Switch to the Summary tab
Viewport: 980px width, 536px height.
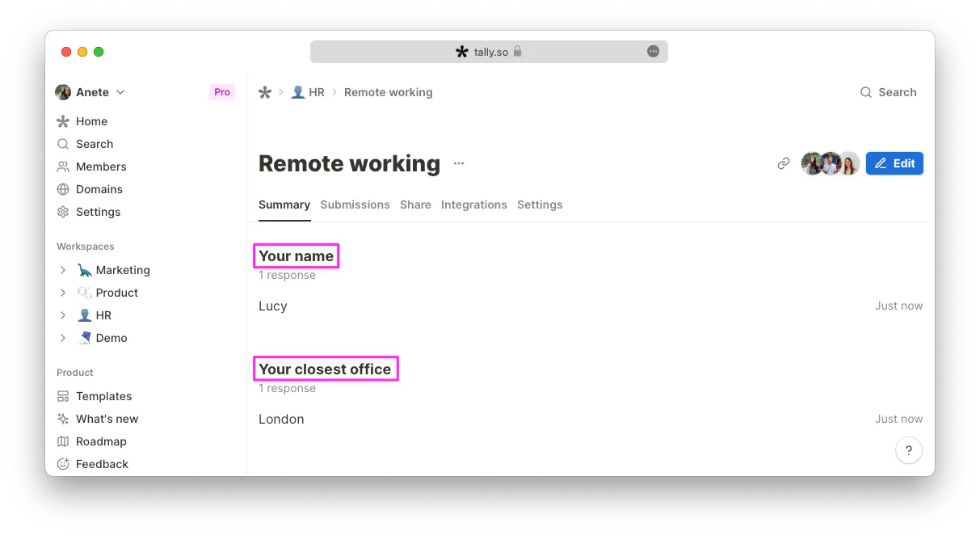click(284, 205)
